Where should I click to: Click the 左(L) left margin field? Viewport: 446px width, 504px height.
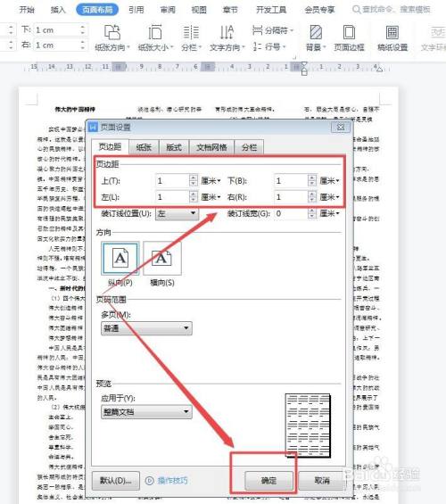(172, 197)
